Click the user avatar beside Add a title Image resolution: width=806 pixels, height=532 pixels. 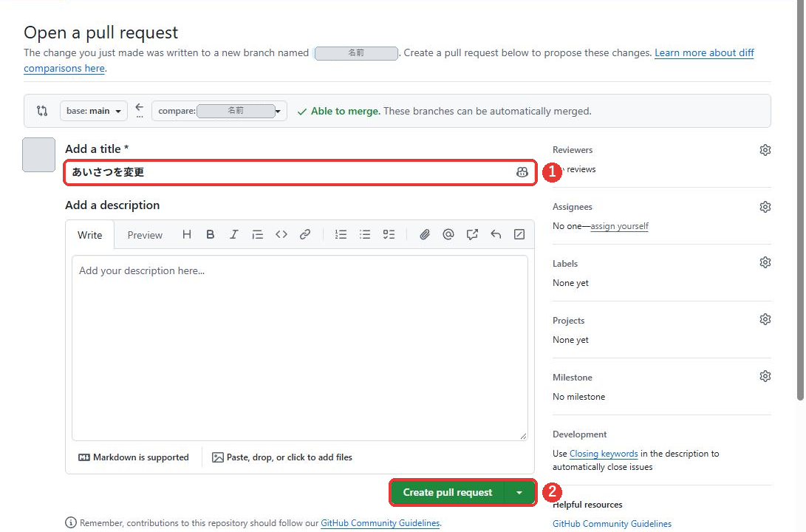[x=38, y=154]
